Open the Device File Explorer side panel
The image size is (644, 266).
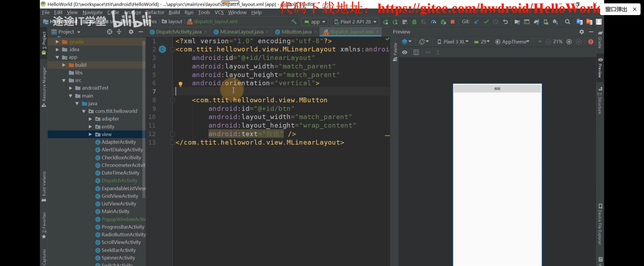600,224
